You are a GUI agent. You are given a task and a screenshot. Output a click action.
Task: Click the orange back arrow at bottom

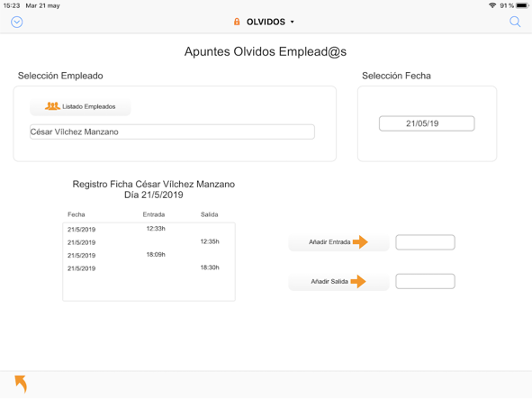pyautogui.click(x=21, y=384)
